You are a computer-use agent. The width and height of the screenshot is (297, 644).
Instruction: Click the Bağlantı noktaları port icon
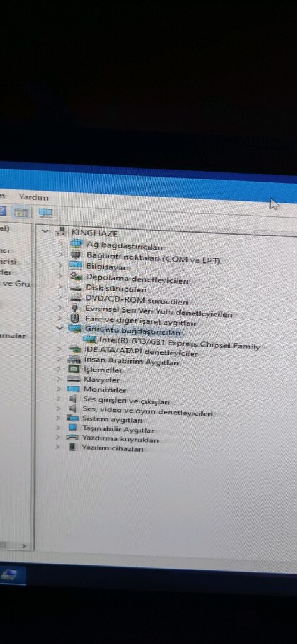point(76,255)
